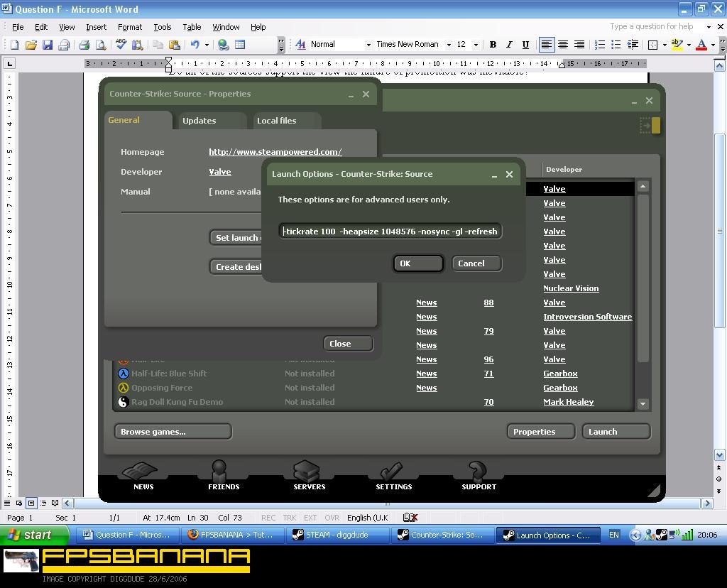This screenshot has height=588, width=727.
Task: Click the Tables and Borders icon
Action: (240, 45)
